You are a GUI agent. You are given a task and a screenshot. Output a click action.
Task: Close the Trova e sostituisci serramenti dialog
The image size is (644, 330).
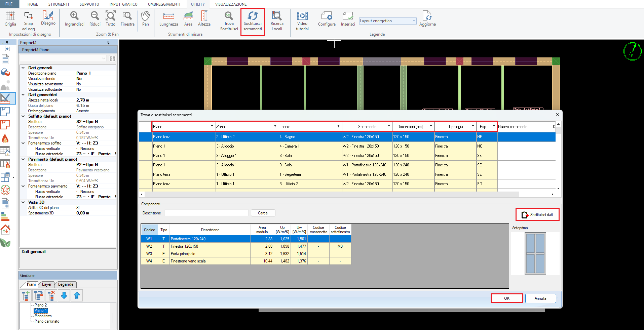coord(557,115)
